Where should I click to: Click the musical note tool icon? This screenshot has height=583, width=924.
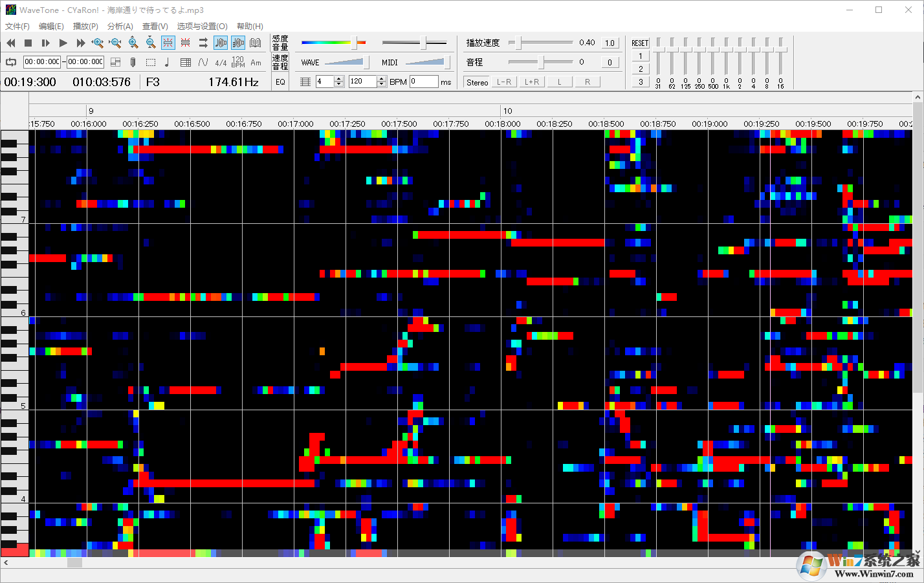[x=167, y=62]
